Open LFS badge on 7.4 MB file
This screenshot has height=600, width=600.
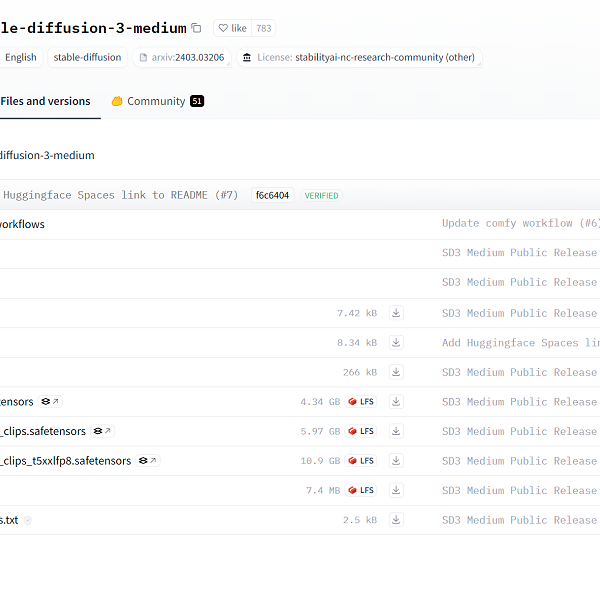361,490
